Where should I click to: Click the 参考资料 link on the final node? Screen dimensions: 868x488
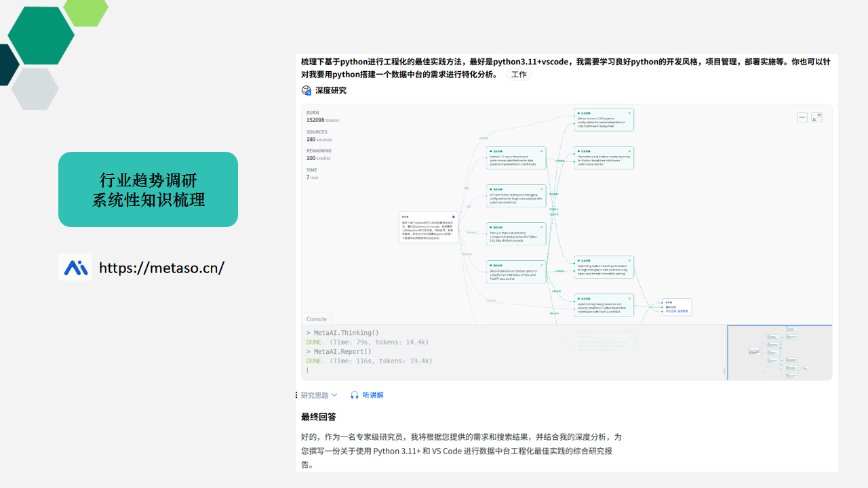point(683,311)
